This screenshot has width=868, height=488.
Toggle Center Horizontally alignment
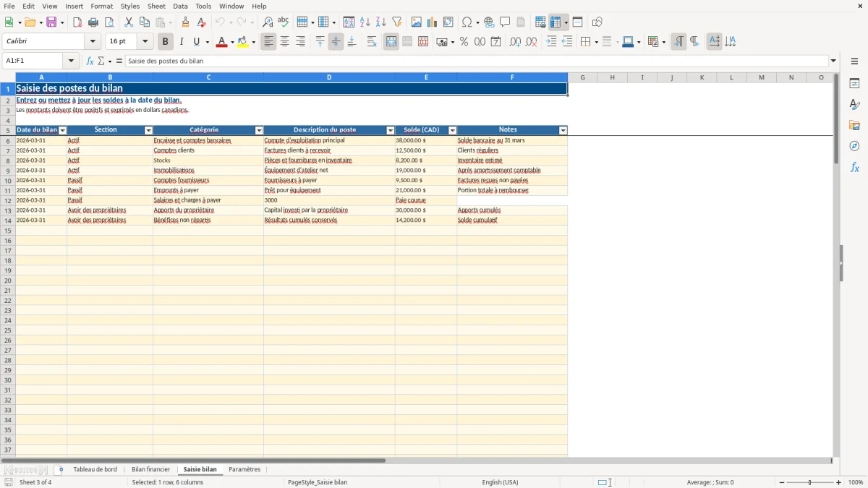[284, 42]
